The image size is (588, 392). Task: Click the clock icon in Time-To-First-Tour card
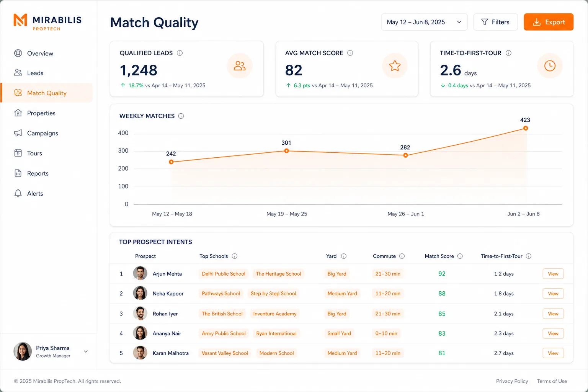(550, 66)
